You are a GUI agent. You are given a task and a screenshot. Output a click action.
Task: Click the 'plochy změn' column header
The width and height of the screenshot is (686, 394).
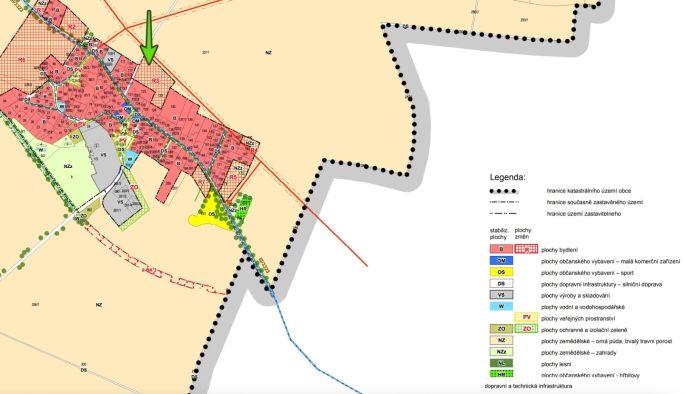click(523, 234)
